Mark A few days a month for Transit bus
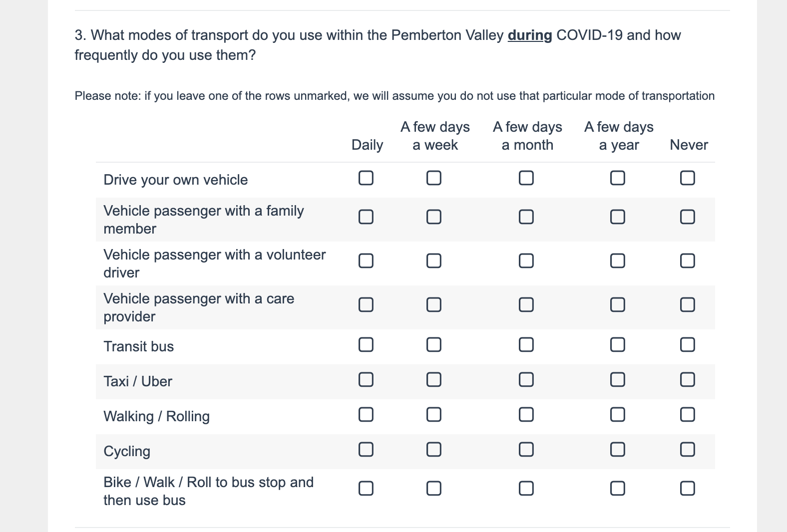 tap(526, 345)
